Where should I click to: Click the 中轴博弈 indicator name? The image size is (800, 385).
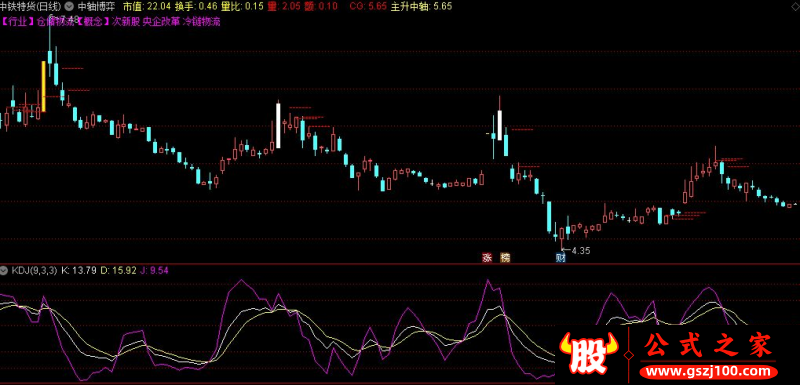click(95, 7)
